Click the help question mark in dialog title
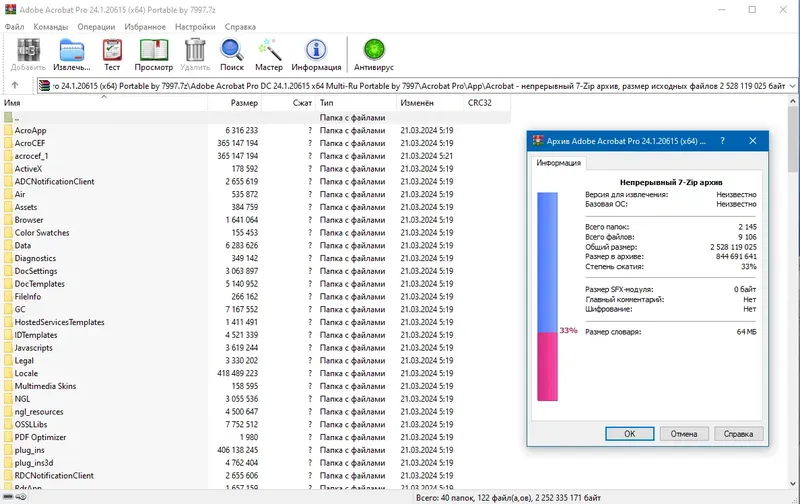The height and width of the screenshot is (504, 800). pyautogui.click(x=722, y=141)
